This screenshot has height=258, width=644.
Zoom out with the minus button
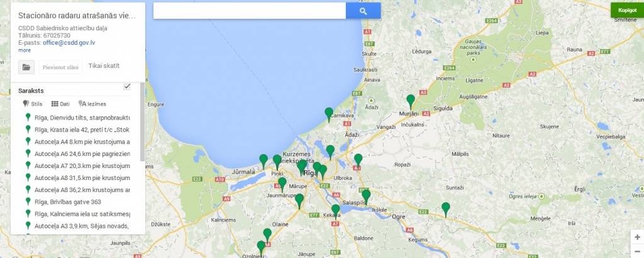coord(637,251)
